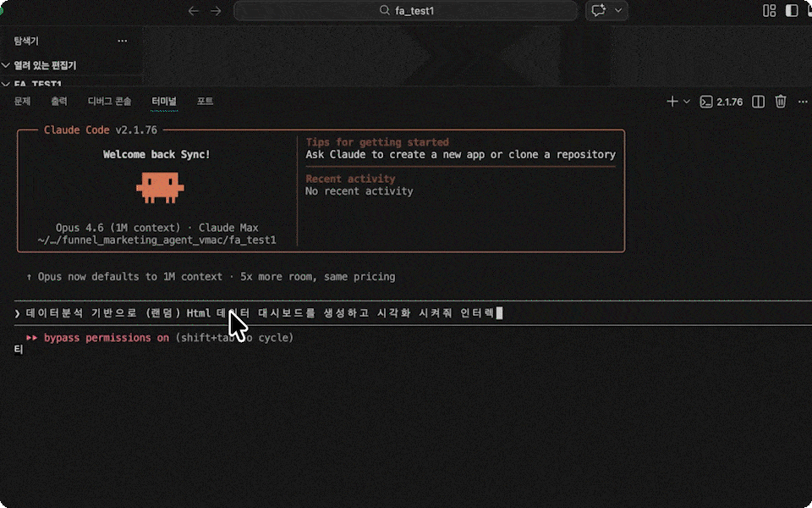Viewport: 812px width, 508px height.
Task: Toggle the primary sidebar icon
Action: [792, 10]
